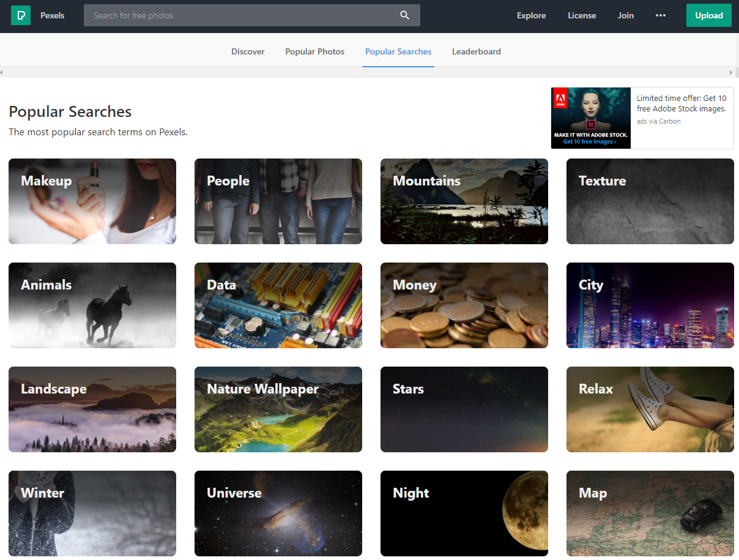Viewport: 739px width, 560px height.
Task: Click the Night search thumbnail
Action: pos(464,513)
